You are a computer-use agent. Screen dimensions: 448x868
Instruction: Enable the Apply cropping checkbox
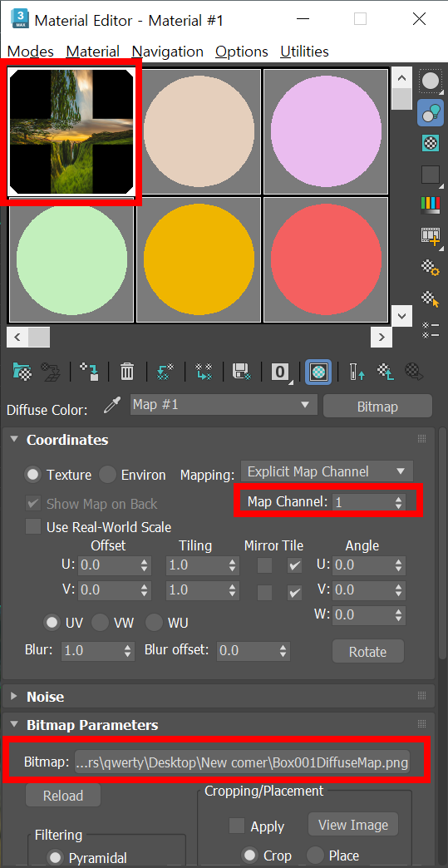[x=237, y=826]
